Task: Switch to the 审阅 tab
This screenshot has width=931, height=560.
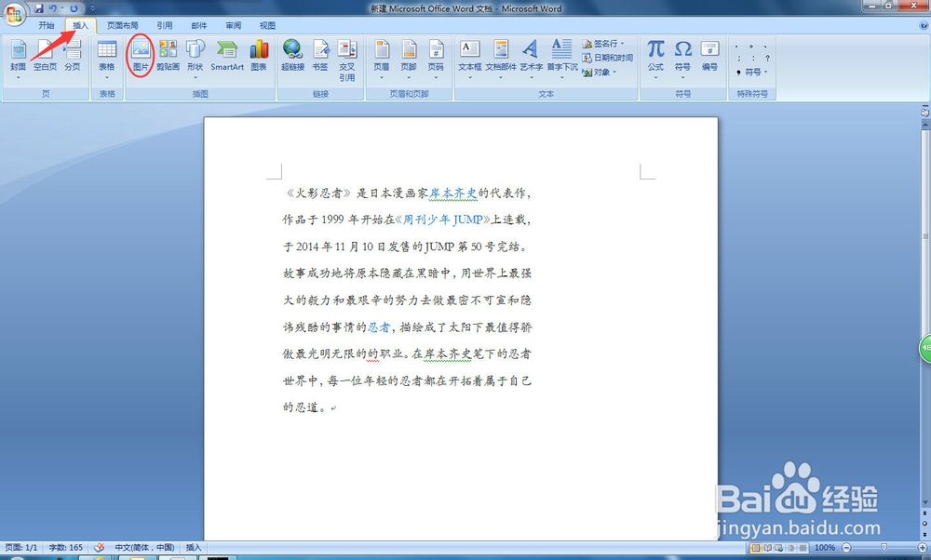Action: coord(234,25)
